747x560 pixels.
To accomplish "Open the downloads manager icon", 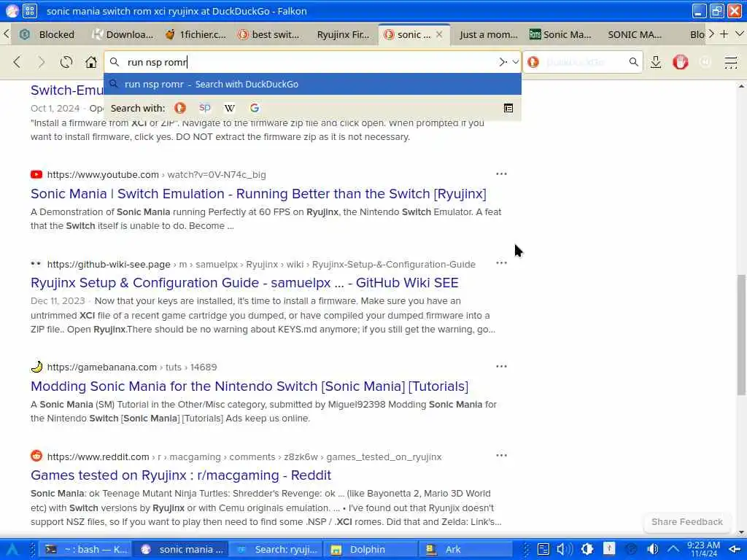I will (x=656, y=62).
